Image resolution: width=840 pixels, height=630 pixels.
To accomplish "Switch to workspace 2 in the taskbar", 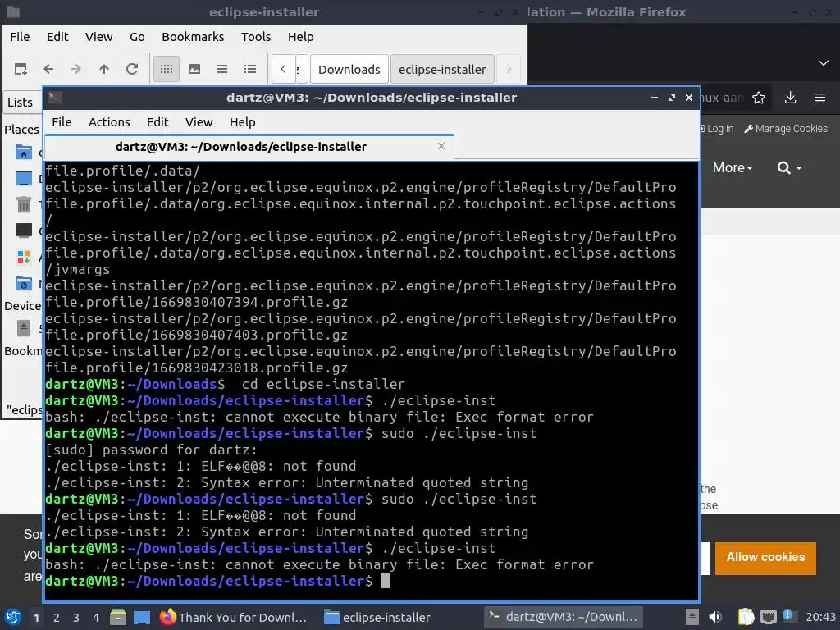I will pos(56,618).
